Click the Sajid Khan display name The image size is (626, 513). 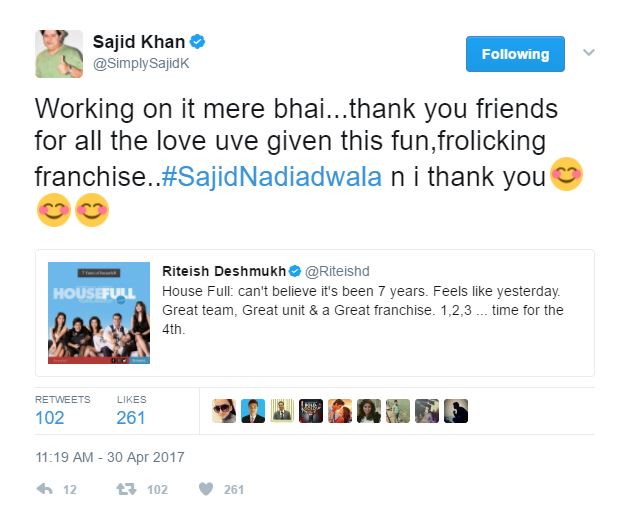click(x=139, y=42)
